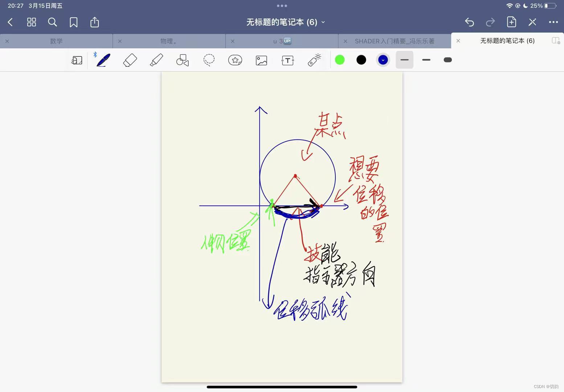Open the Elements sticker tool
Image resolution: width=564 pixels, height=392 pixels.
tap(235, 60)
